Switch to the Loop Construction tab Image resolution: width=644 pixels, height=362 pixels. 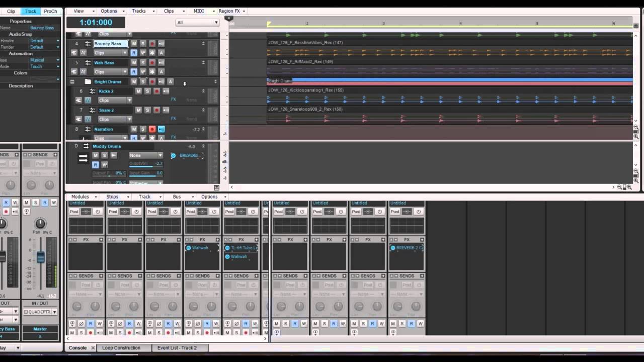pos(121,348)
